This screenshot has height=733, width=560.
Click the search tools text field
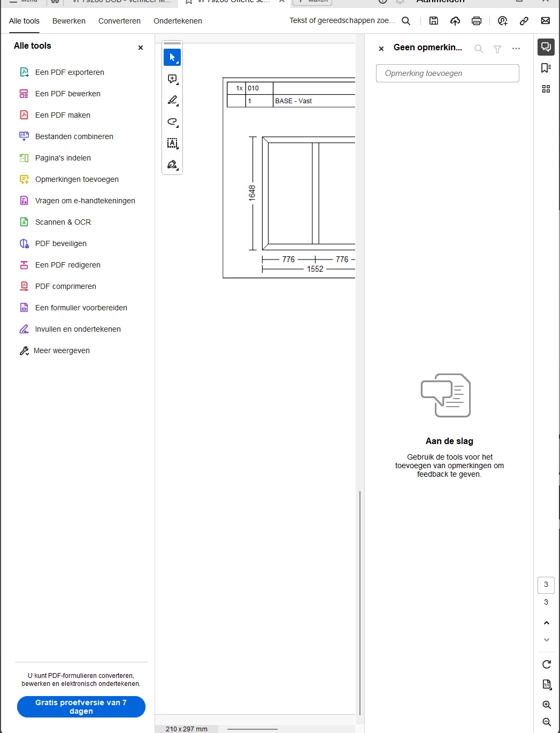click(342, 21)
